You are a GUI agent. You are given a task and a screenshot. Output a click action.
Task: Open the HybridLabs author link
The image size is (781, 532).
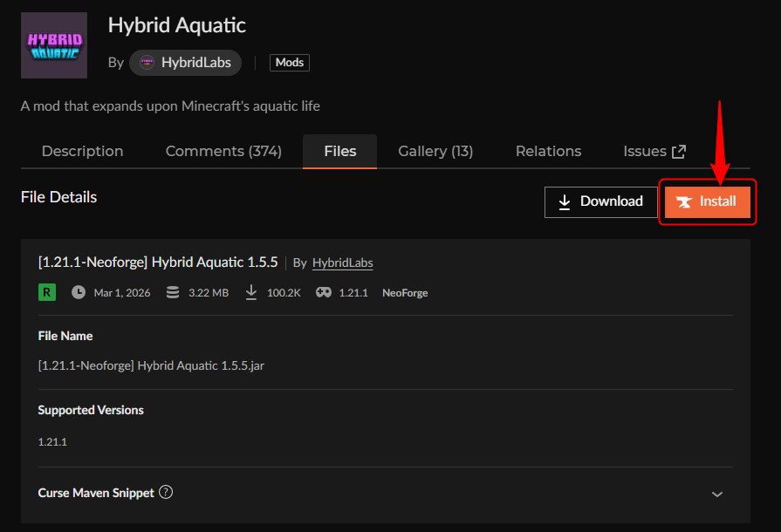pos(194,62)
